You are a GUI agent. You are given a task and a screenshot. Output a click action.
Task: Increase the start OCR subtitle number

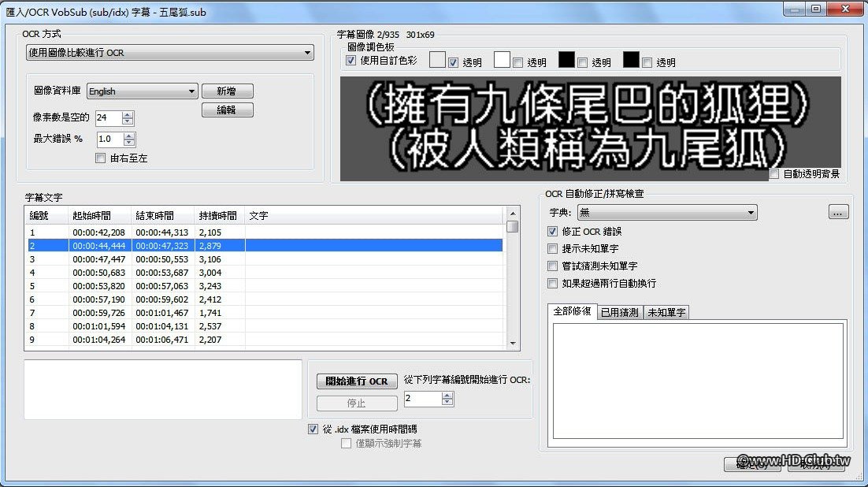(448, 395)
